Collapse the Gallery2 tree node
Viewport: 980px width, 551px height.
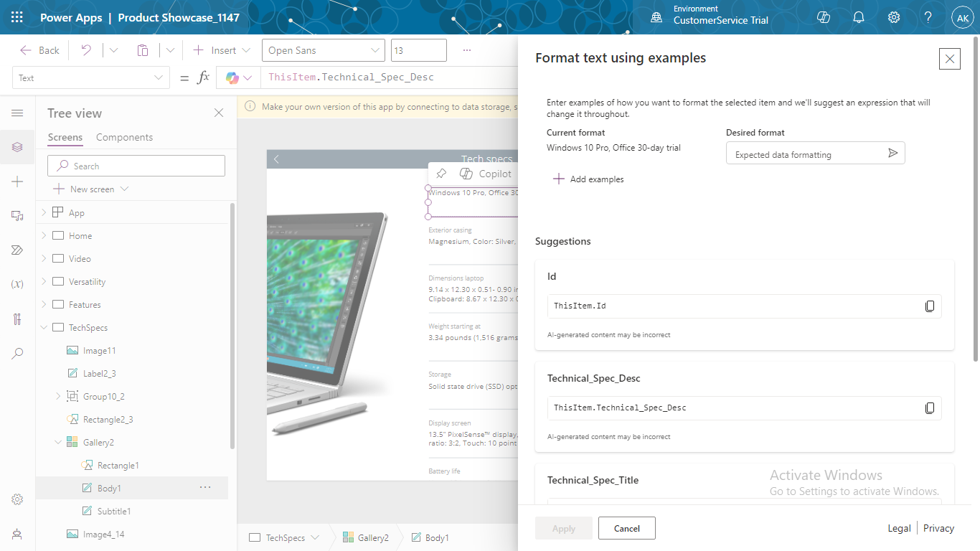click(x=58, y=443)
